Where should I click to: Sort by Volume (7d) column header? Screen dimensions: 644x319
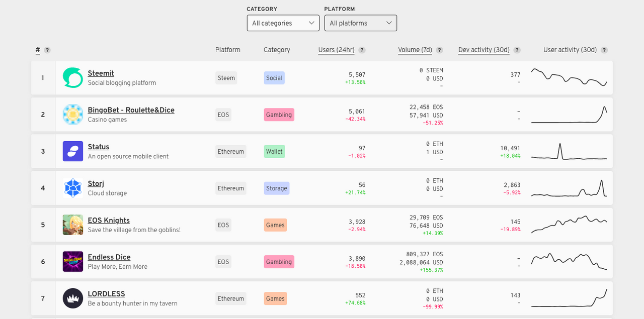click(415, 50)
